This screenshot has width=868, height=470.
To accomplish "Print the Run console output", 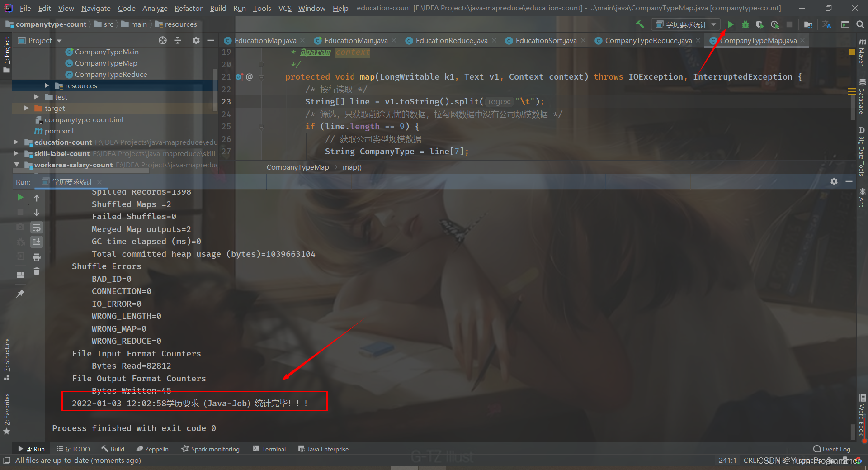I will click(x=37, y=257).
